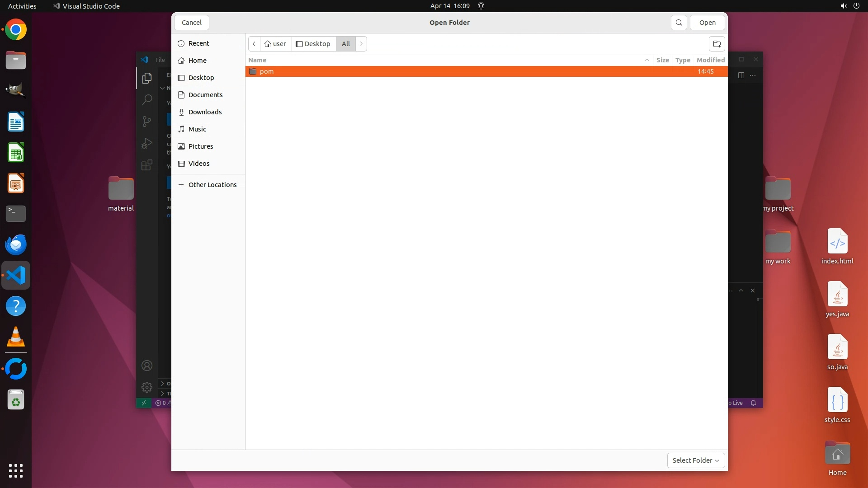This screenshot has height=488, width=868.
Task: Click the Manage gear icon in VS Code
Action: (146, 387)
